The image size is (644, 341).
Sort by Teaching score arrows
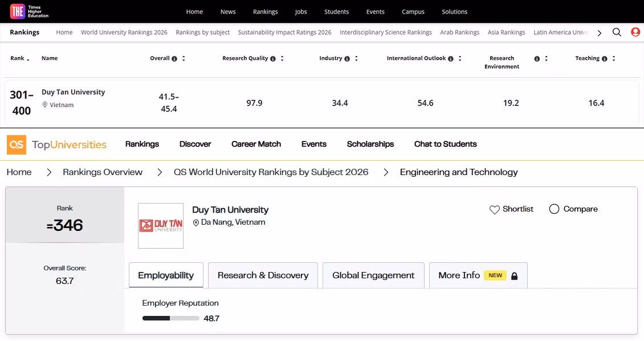[614, 58]
